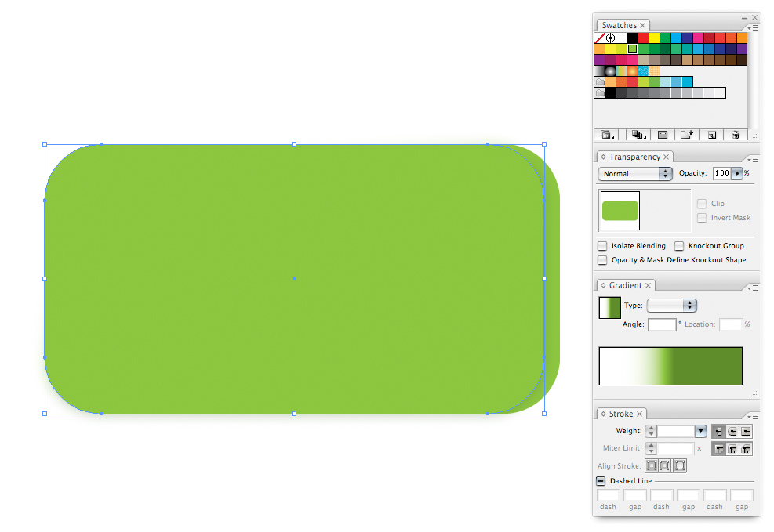Align stroke to inside icon
The width and height of the screenshot is (774, 532).
click(x=665, y=465)
